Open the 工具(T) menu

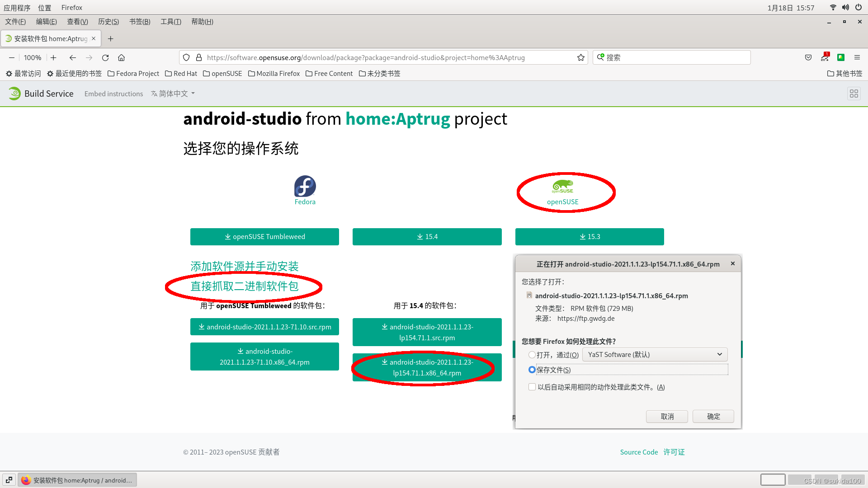[171, 22]
